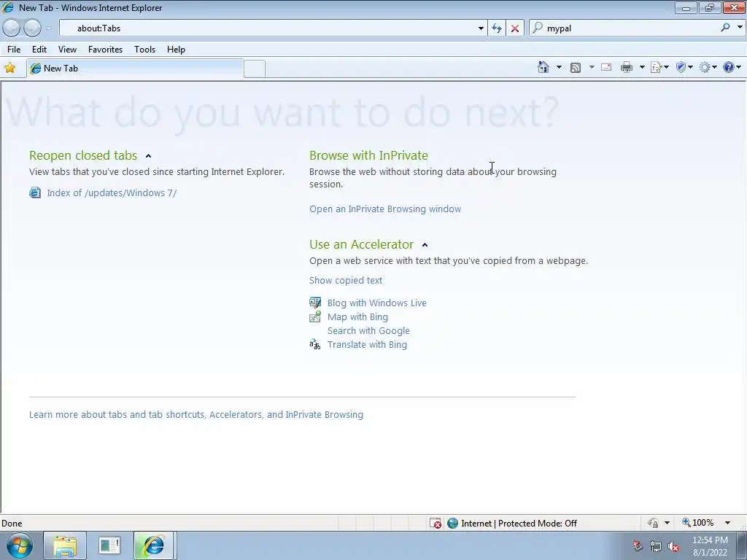This screenshot has height=560, width=747.
Task: Open Home button dropdown arrow
Action: [x=559, y=68]
